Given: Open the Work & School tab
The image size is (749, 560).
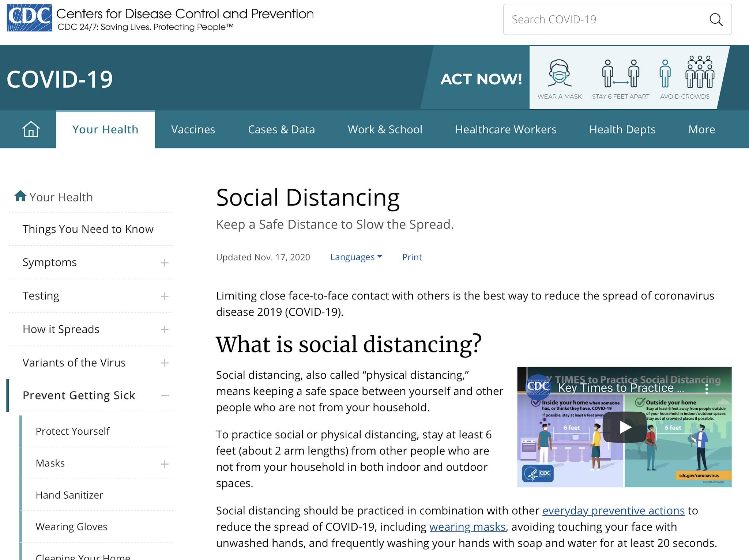Looking at the screenshot, I should pos(385,129).
